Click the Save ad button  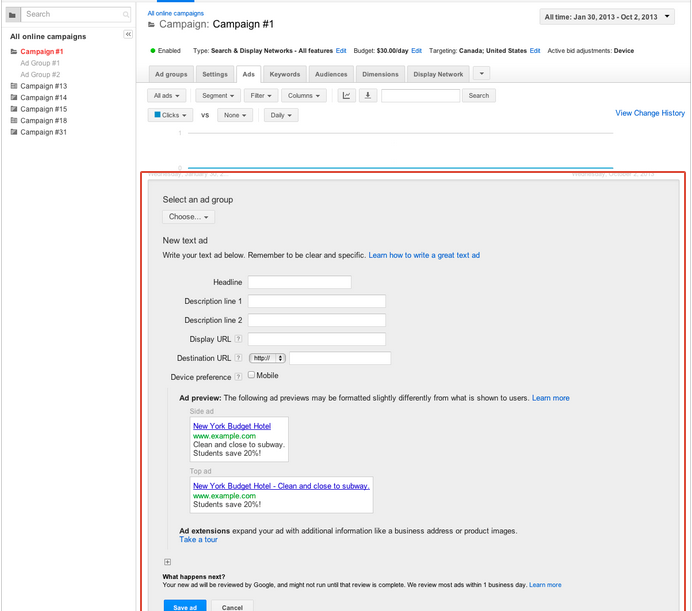point(185,606)
